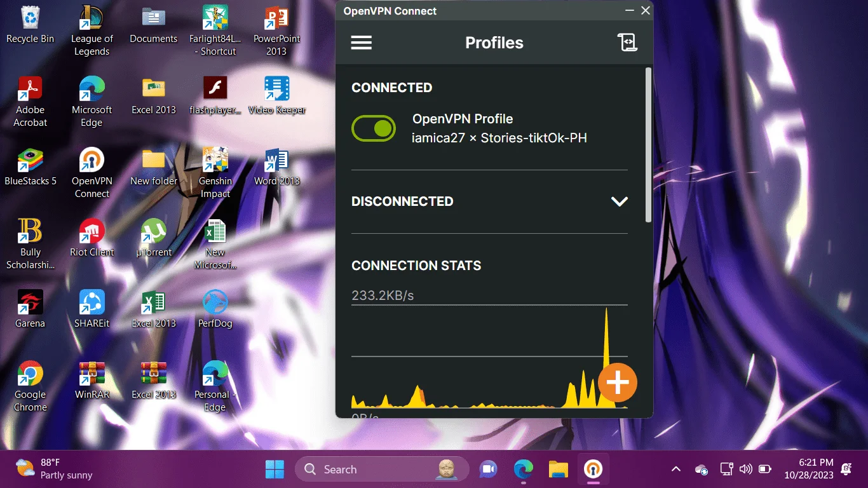Select the Google Chrome desktop icon
This screenshot has width=868, height=488.
[30, 386]
